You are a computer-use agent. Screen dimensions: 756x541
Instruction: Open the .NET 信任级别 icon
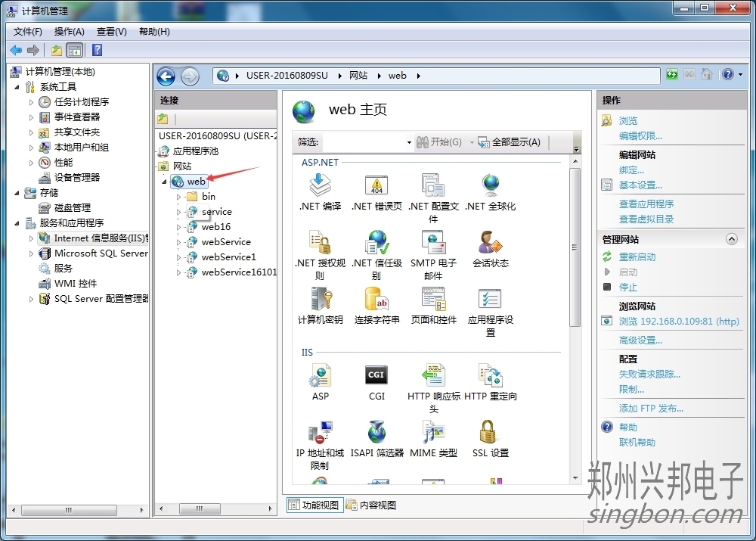click(376, 242)
